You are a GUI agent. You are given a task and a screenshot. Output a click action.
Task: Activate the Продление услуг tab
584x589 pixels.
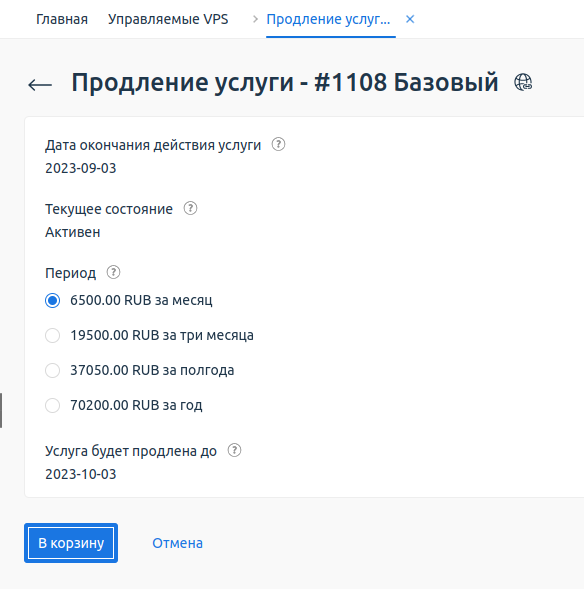[x=328, y=19]
